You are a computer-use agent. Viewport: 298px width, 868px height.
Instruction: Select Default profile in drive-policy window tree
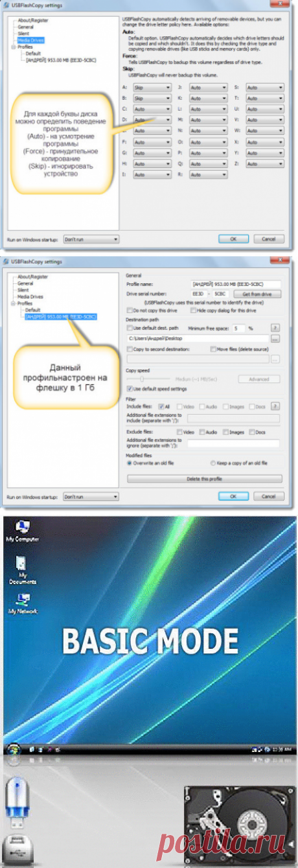coord(32,54)
